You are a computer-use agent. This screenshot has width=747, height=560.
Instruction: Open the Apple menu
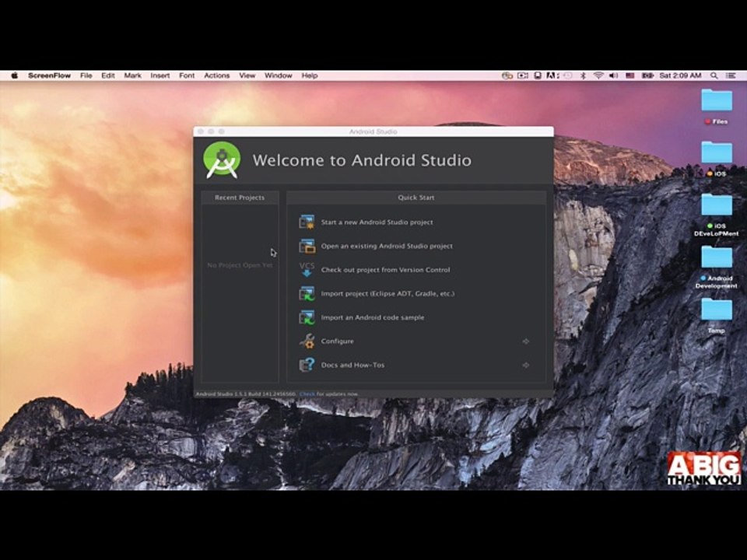pyautogui.click(x=14, y=75)
